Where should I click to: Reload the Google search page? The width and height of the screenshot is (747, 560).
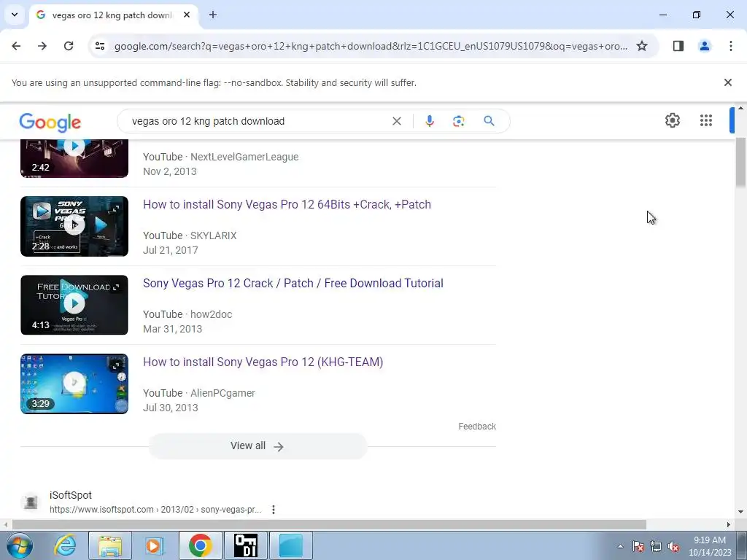click(69, 46)
